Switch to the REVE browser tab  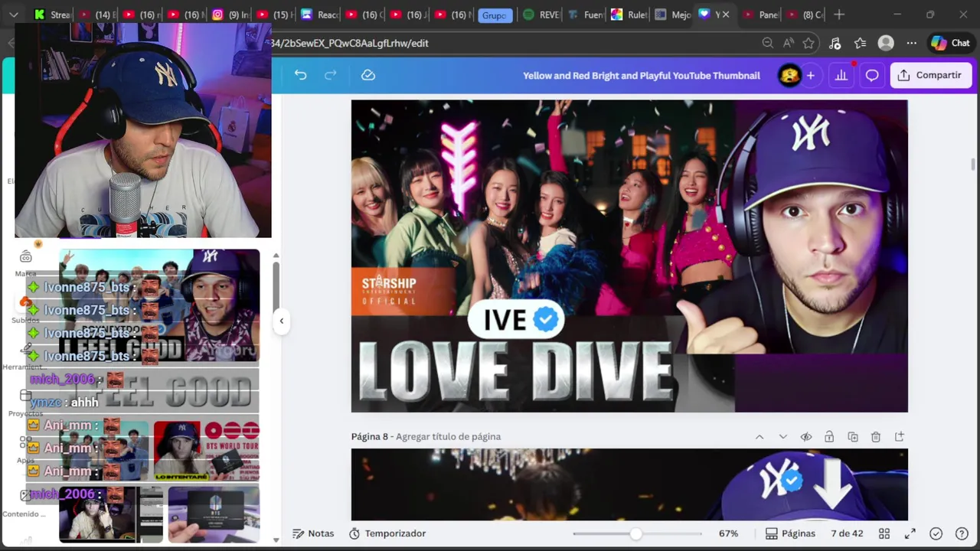[x=541, y=15]
